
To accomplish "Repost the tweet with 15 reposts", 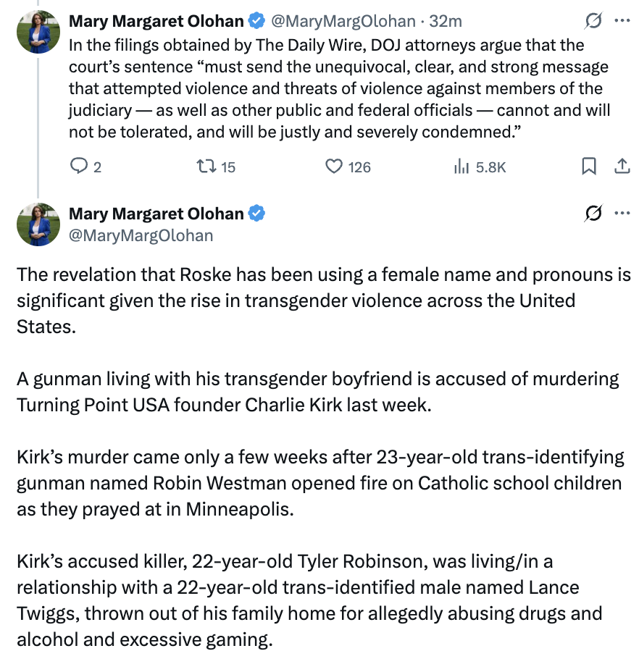I will tap(206, 167).
